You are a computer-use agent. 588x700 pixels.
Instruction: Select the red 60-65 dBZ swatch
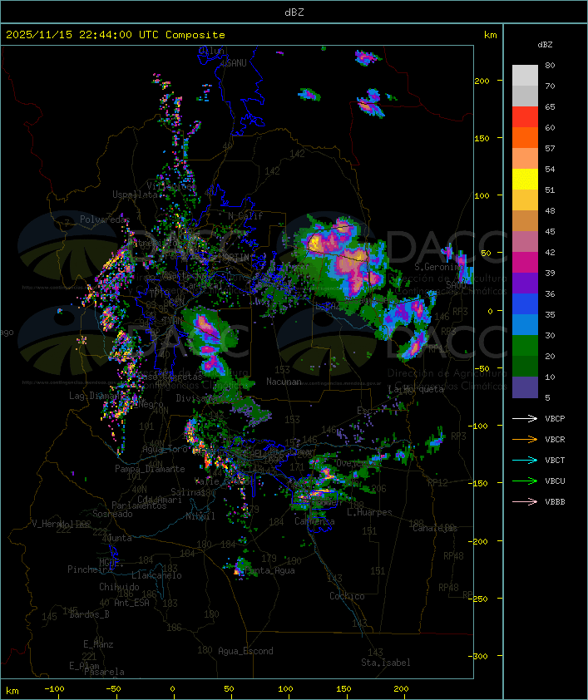coord(525,117)
